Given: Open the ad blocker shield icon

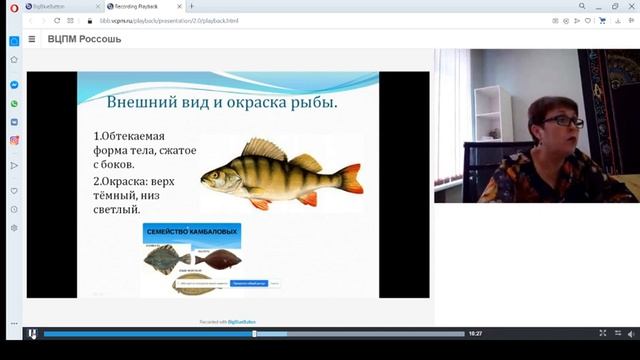Looking at the screenshot, I should (x=566, y=21).
